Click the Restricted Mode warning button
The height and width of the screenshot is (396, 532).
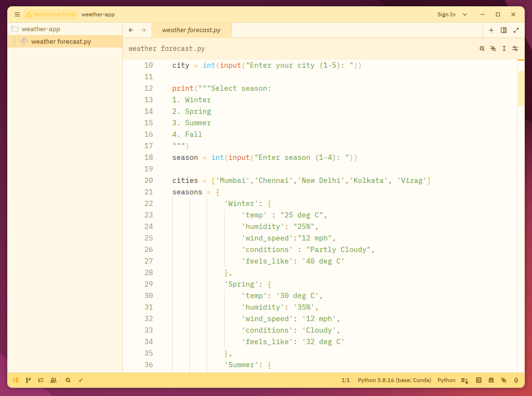coord(51,14)
